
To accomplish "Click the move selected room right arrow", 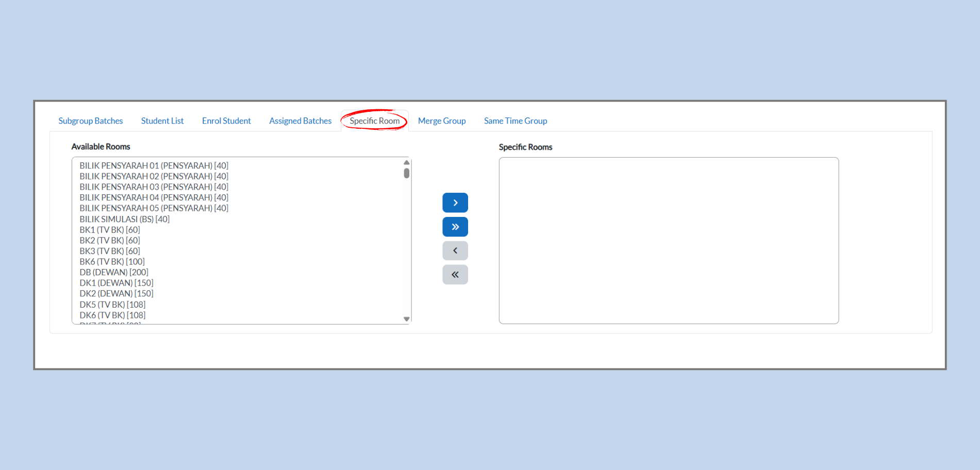I will tap(455, 203).
